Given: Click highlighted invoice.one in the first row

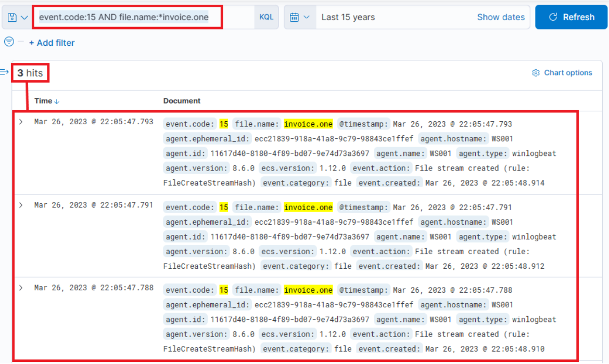Looking at the screenshot, I should [308, 124].
